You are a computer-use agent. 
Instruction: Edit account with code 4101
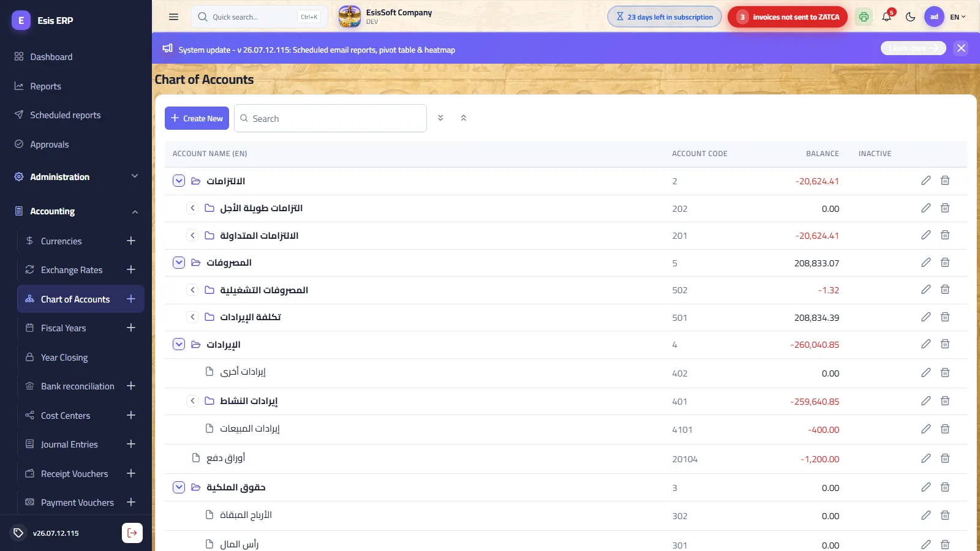click(x=926, y=429)
